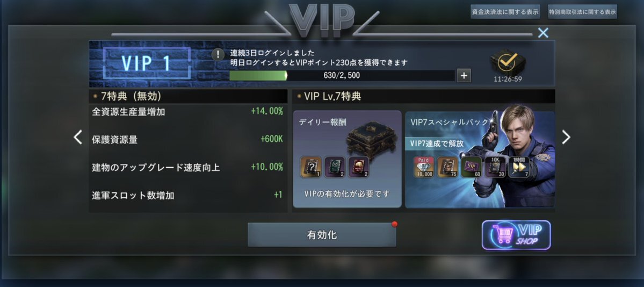Open the exclamation info icon
Viewport: 644px width, 287px height.
click(x=218, y=55)
